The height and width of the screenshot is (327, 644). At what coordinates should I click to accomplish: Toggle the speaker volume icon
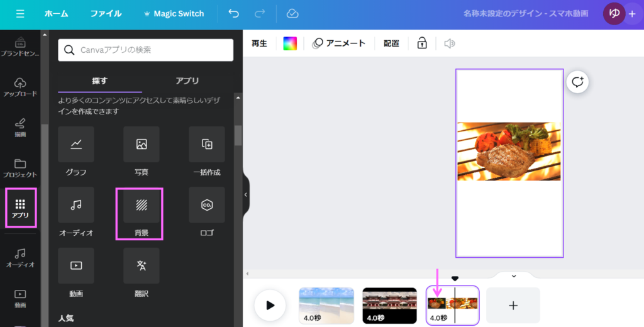coord(449,43)
